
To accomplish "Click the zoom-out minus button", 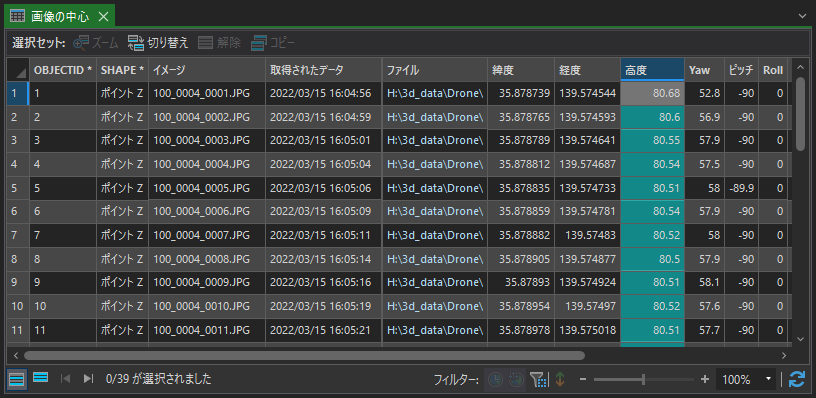I will pyautogui.click(x=583, y=379).
